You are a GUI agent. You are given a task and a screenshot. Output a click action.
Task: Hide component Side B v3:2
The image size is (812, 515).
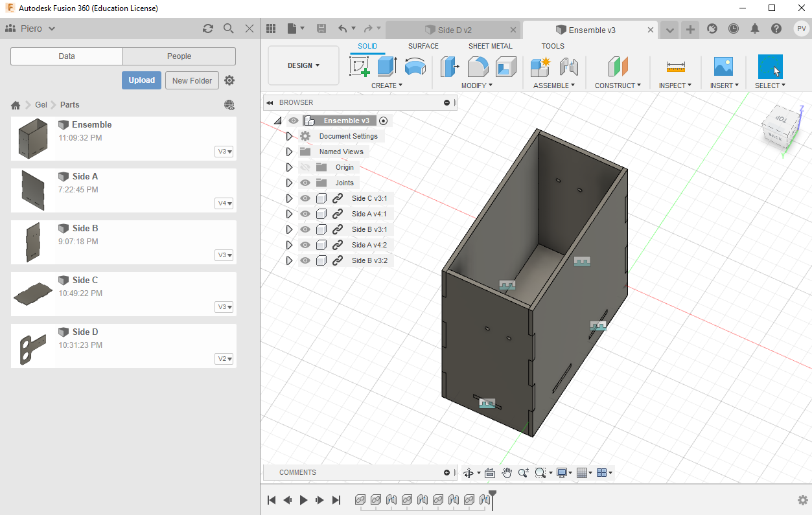click(x=305, y=260)
